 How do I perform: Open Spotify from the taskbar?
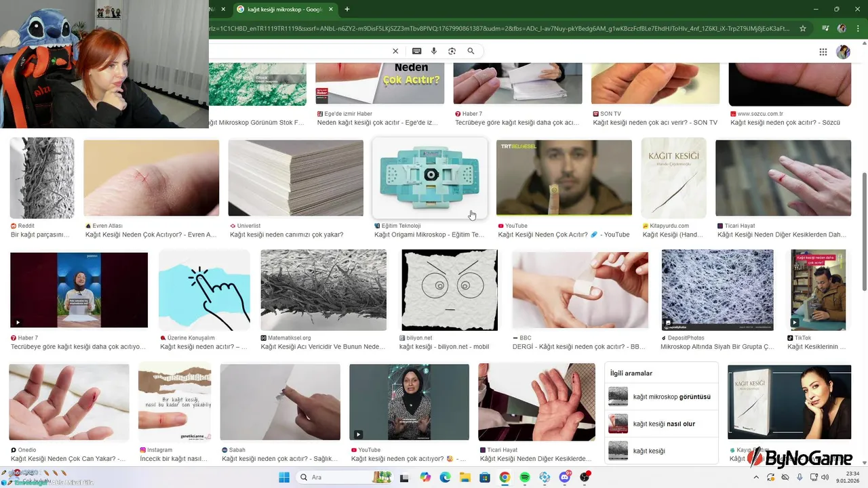click(x=525, y=477)
